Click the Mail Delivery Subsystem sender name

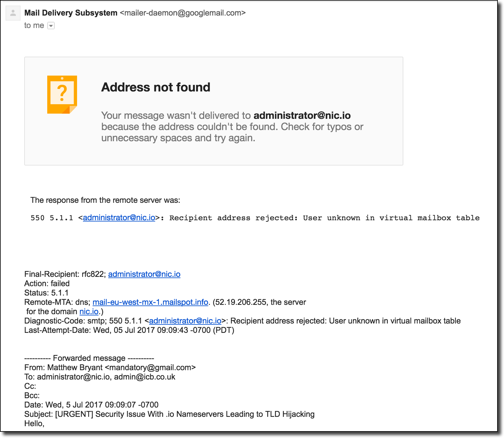pos(71,13)
